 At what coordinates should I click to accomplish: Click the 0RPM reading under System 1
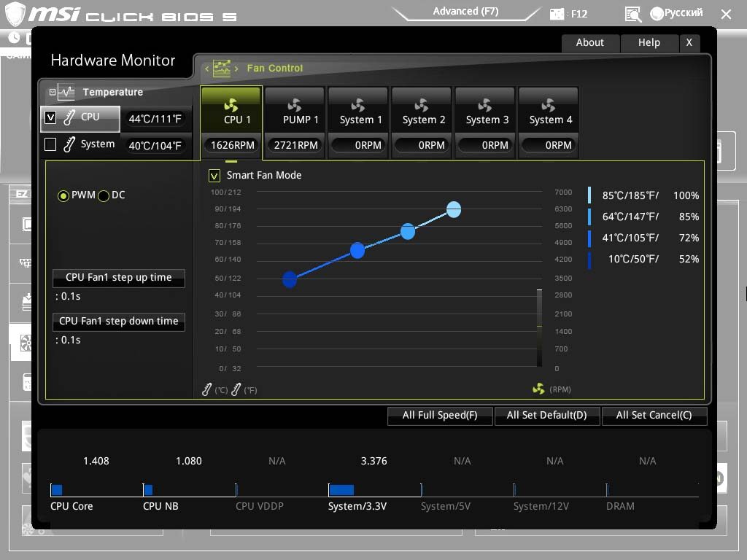point(360,145)
